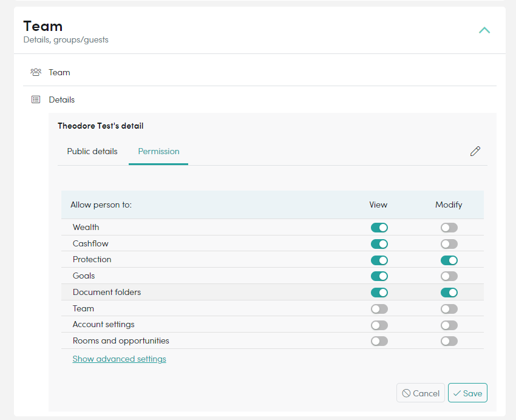Toggle Cashflow View permission
Screen dimensions: 516x420
pyautogui.click(x=379, y=244)
